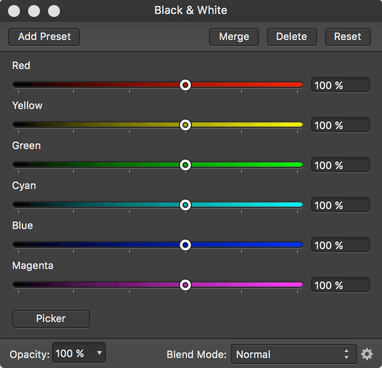Click the Yellow percentage value field
This screenshot has width=382, height=368.
[x=340, y=125]
